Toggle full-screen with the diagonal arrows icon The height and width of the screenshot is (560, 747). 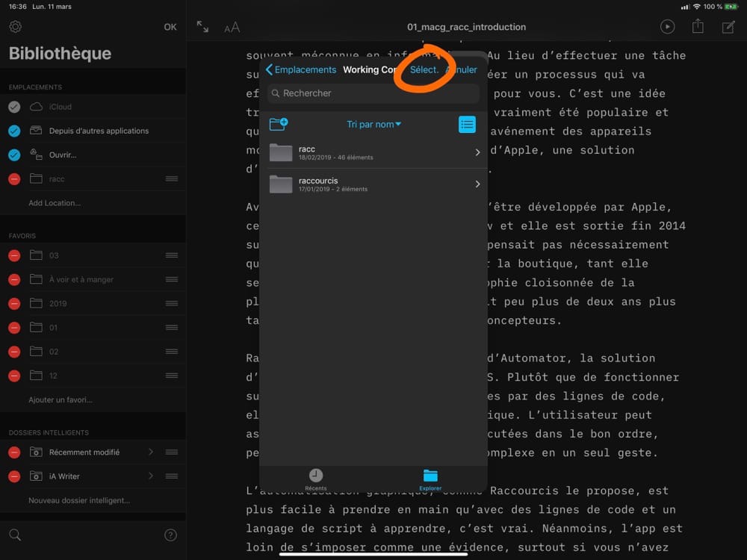[203, 27]
